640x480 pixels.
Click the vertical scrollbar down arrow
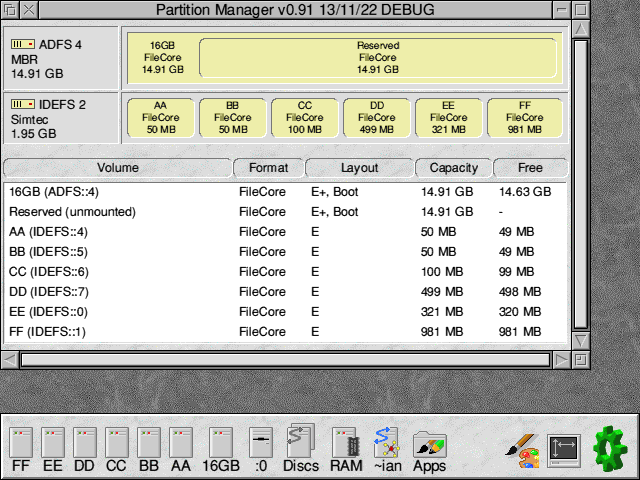(581, 340)
